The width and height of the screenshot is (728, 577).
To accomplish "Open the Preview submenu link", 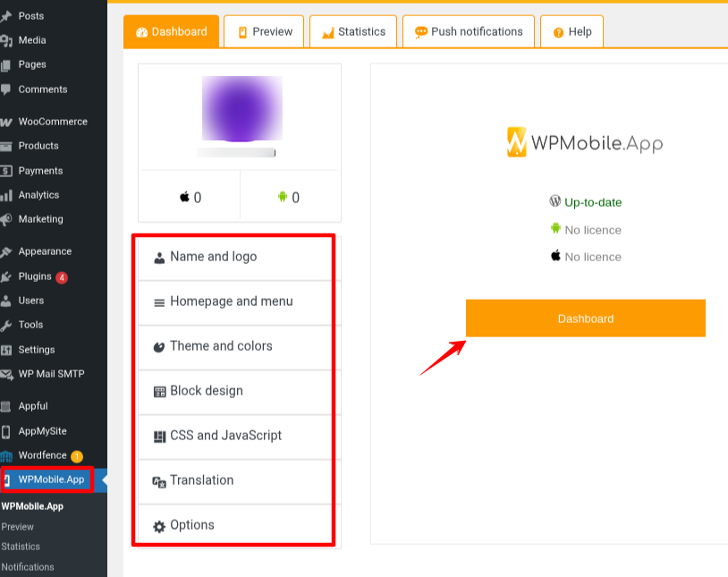I will (17, 527).
